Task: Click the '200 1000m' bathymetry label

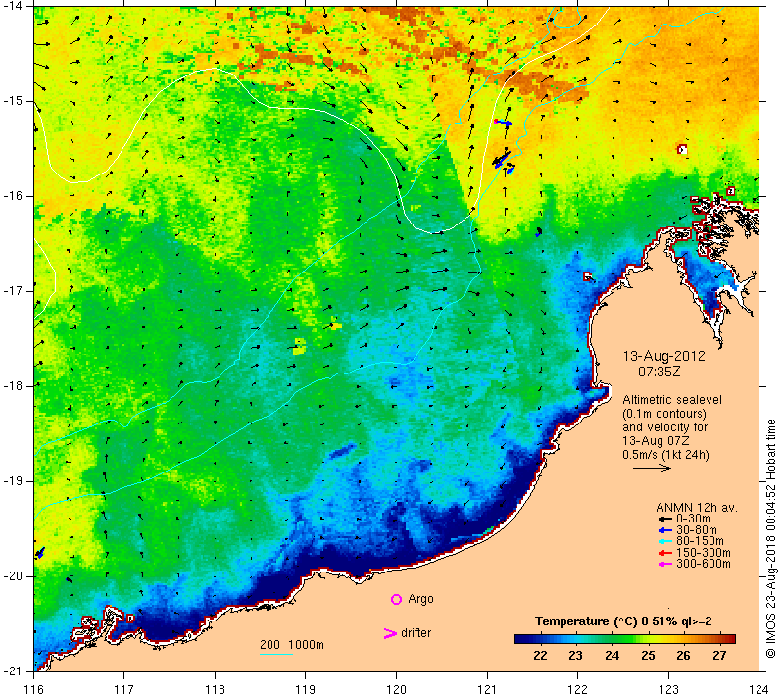Action: coord(292,645)
